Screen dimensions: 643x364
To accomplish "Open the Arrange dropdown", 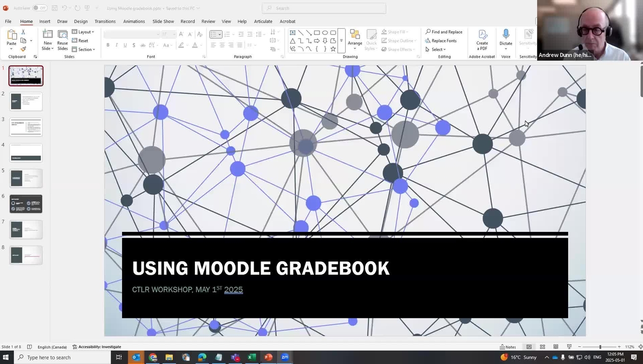I will coord(355,40).
